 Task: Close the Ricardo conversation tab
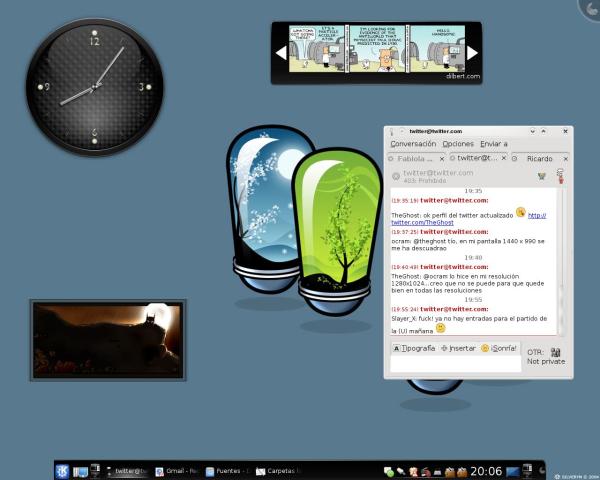coord(566,158)
